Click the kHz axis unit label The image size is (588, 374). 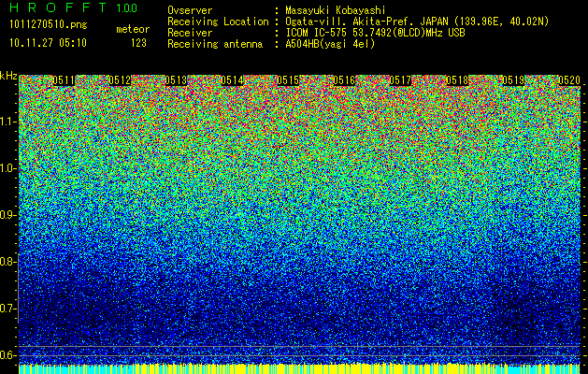click(8, 76)
